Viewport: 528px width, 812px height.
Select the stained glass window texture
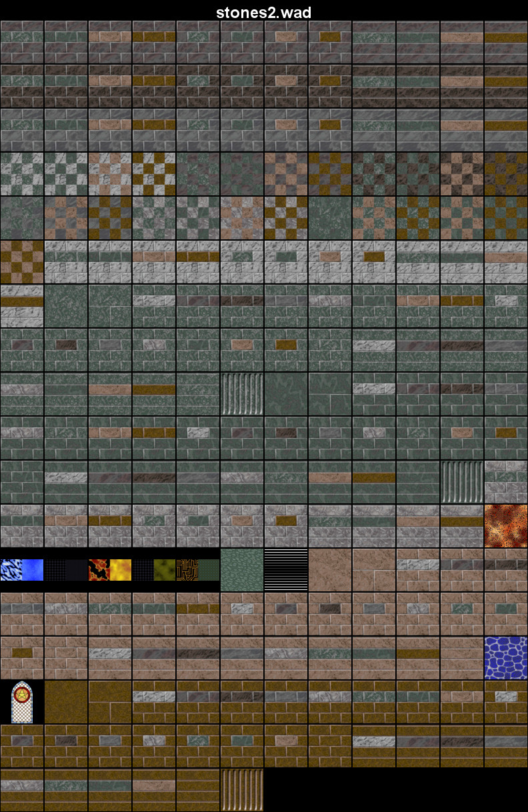pyautogui.click(x=22, y=702)
